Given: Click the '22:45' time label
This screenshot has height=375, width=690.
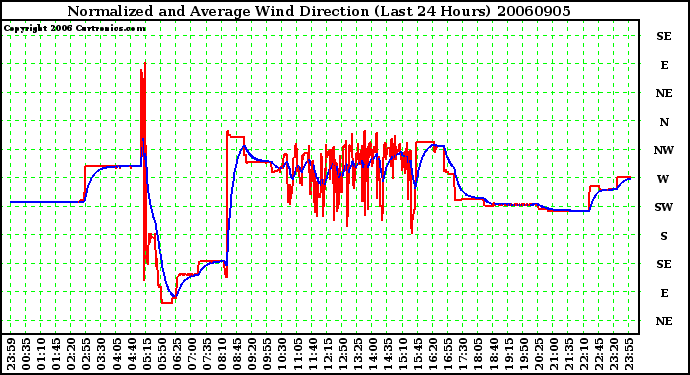Looking at the screenshot, I should point(599,354).
